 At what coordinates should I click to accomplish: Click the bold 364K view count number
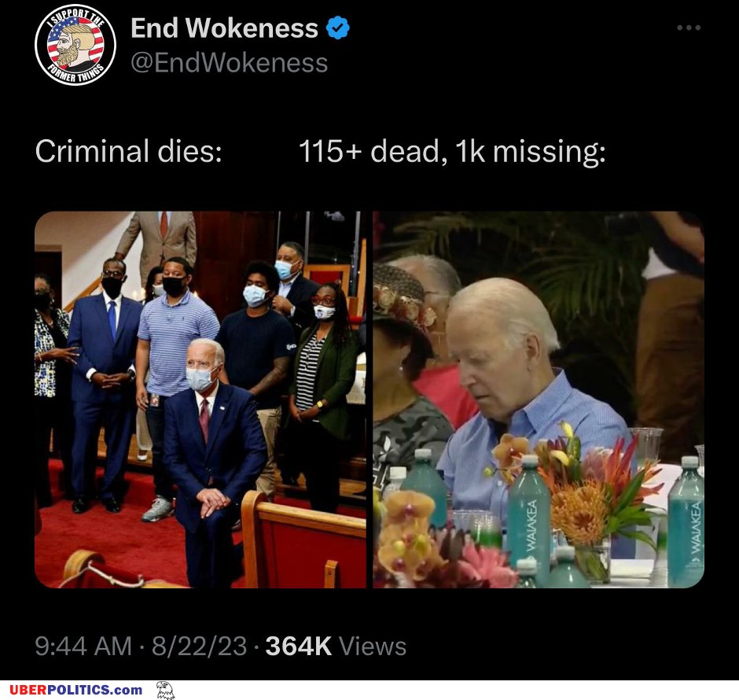pos(298,646)
